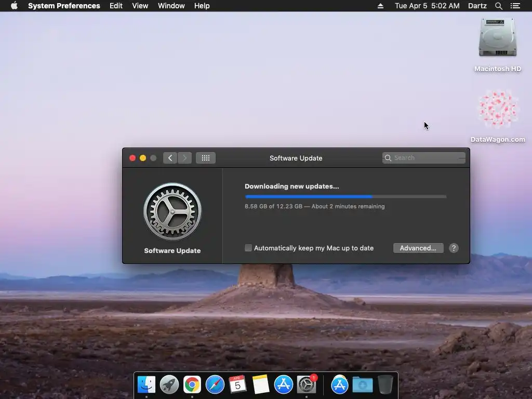This screenshot has width=532, height=399.
Task: Open Notification Center list icon
Action: pos(515,6)
